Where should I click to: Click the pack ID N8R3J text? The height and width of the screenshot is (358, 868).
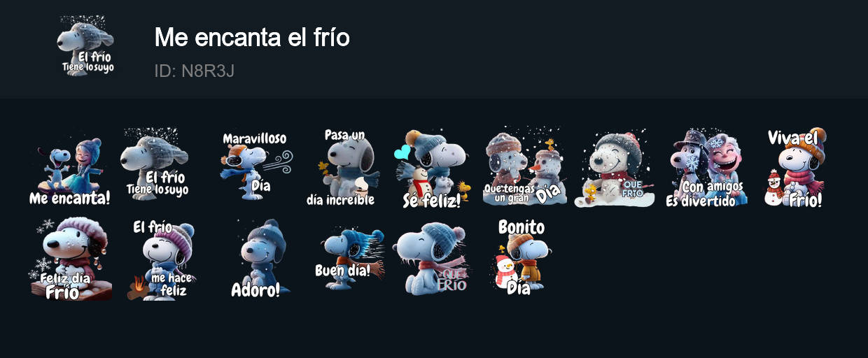pos(194,71)
